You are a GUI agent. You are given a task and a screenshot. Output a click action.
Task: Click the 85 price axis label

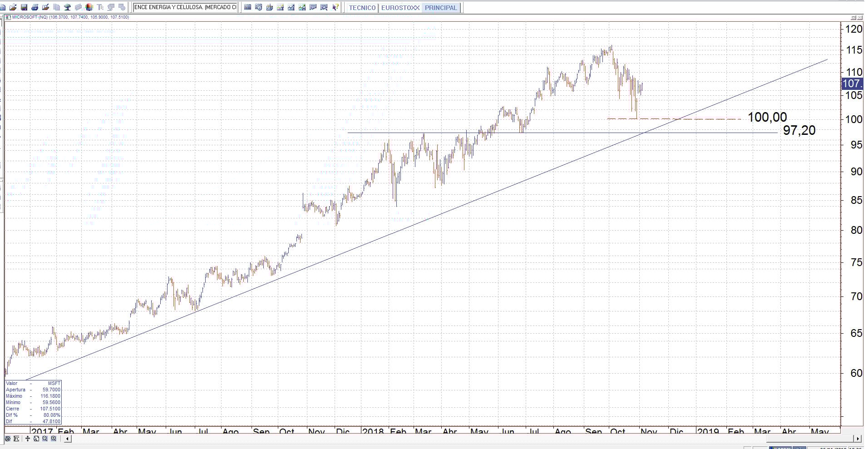pyautogui.click(x=856, y=200)
